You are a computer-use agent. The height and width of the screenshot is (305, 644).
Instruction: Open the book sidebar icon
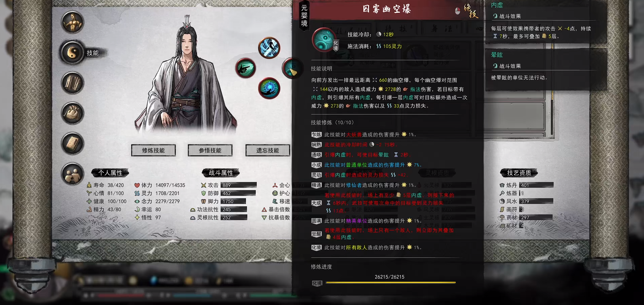[73, 144]
